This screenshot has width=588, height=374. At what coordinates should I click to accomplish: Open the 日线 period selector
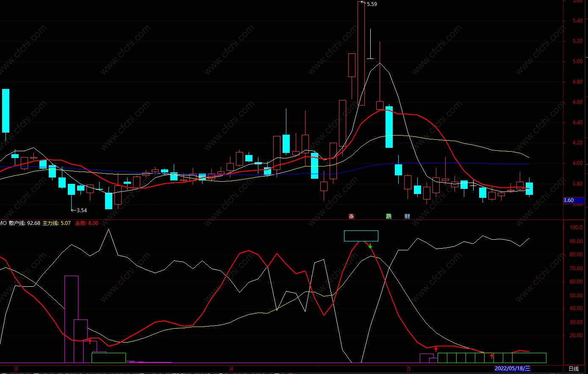pos(573,368)
